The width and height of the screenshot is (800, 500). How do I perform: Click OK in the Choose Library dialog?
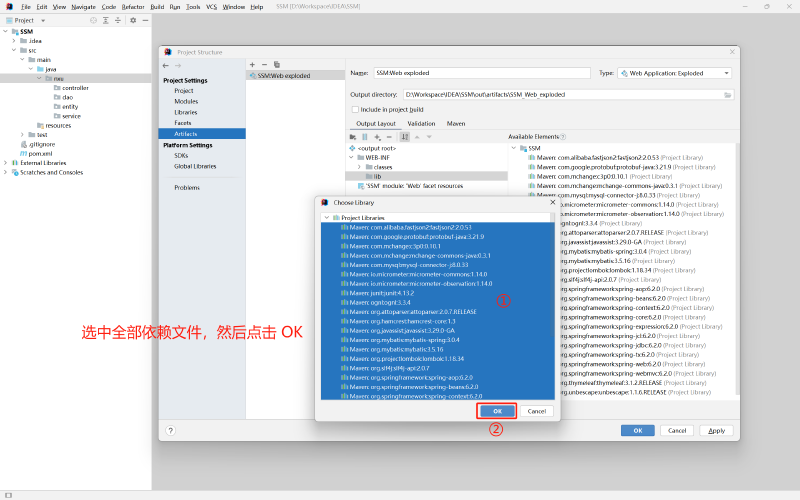(x=497, y=411)
